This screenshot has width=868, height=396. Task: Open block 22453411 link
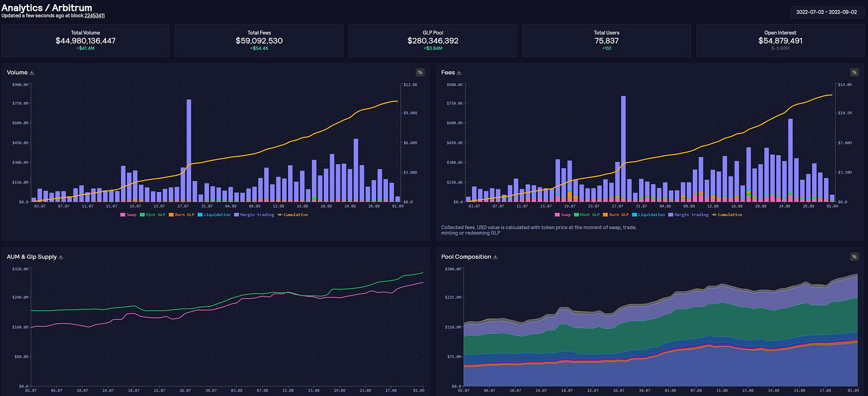[95, 16]
